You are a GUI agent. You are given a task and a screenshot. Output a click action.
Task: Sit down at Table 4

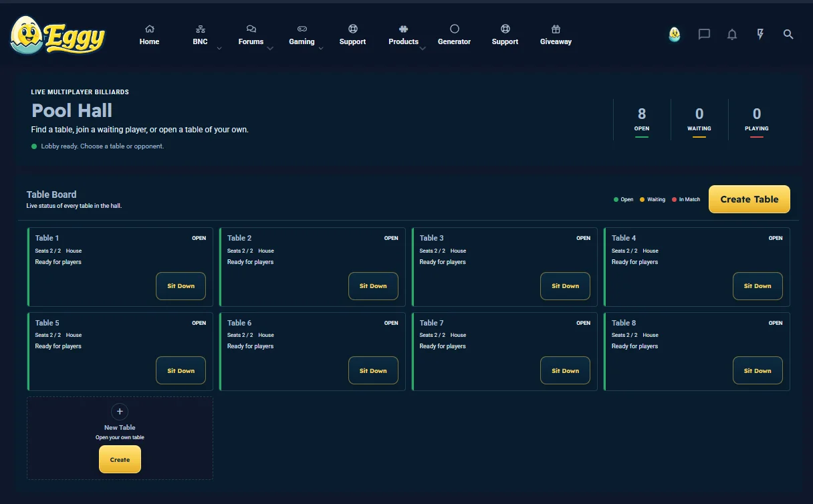tap(758, 286)
